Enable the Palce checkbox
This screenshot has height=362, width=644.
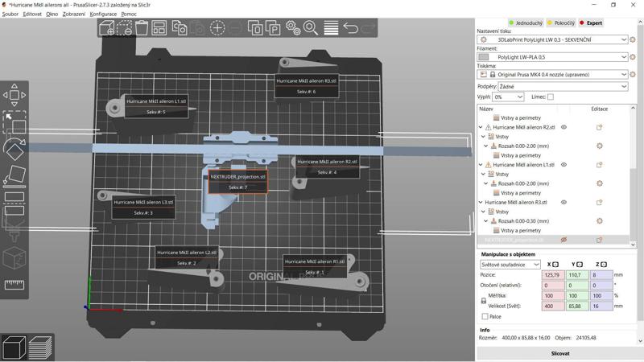click(x=485, y=316)
